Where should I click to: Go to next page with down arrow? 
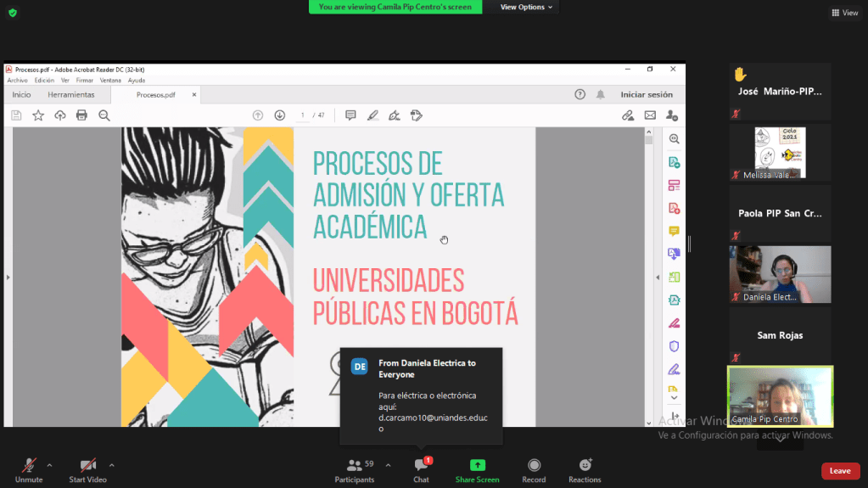tap(279, 115)
